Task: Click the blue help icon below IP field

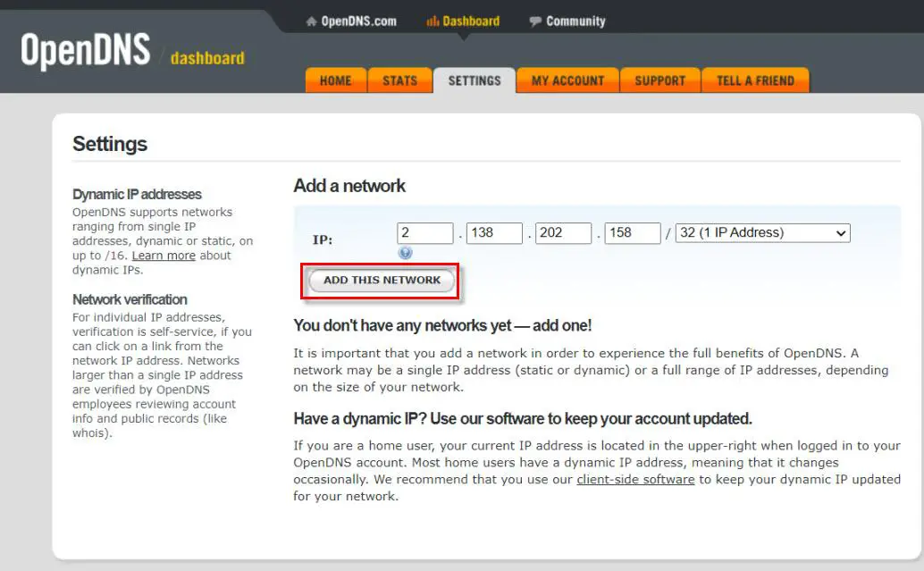Action: coord(405,253)
